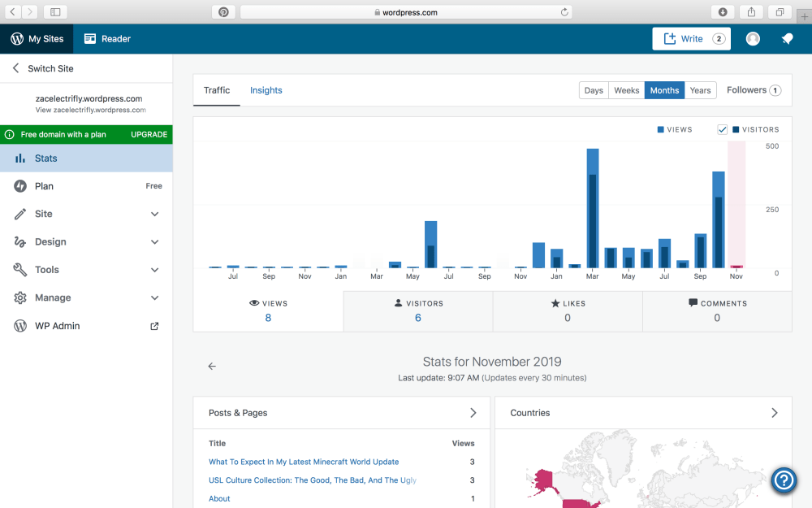Click the tall March bar in chart

coord(593,208)
